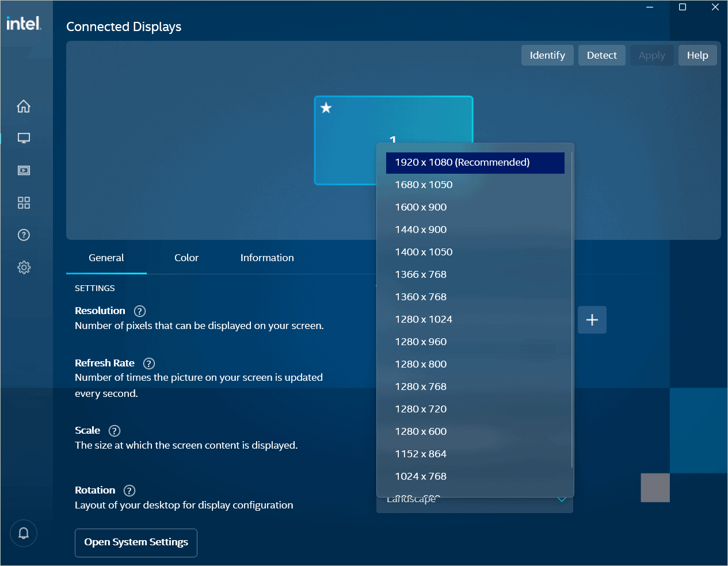Open the Video settings panel from sidebar

(23, 170)
